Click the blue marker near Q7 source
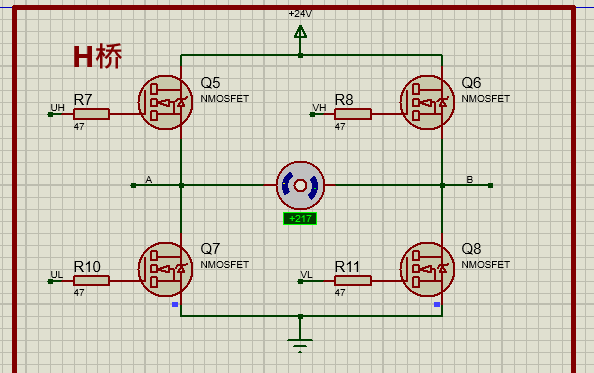594x373 pixels. (x=175, y=304)
